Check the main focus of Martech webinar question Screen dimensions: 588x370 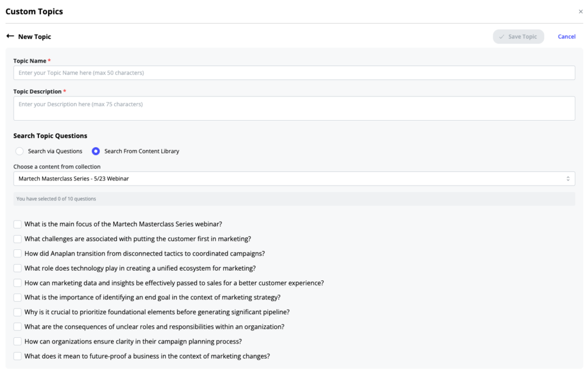(x=17, y=225)
